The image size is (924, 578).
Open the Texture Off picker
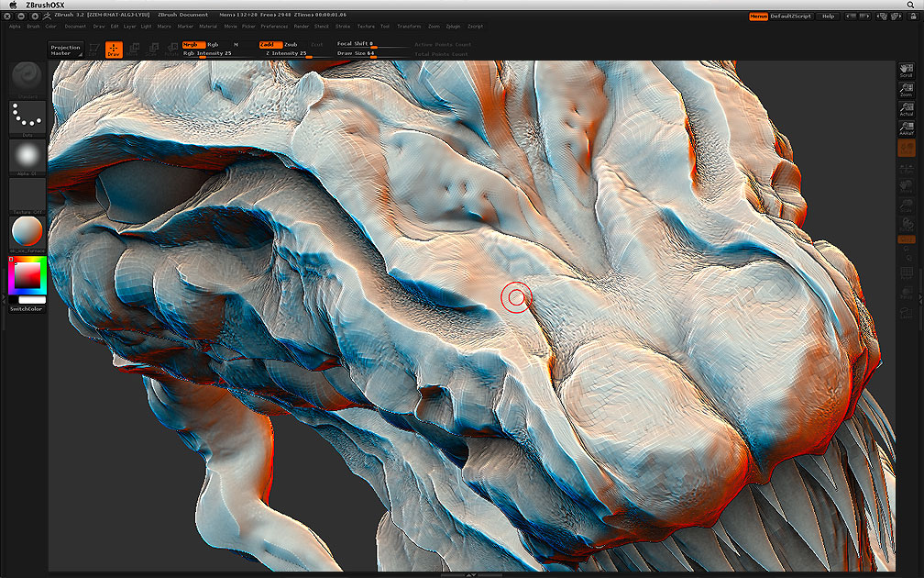click(x=27, y=196)
